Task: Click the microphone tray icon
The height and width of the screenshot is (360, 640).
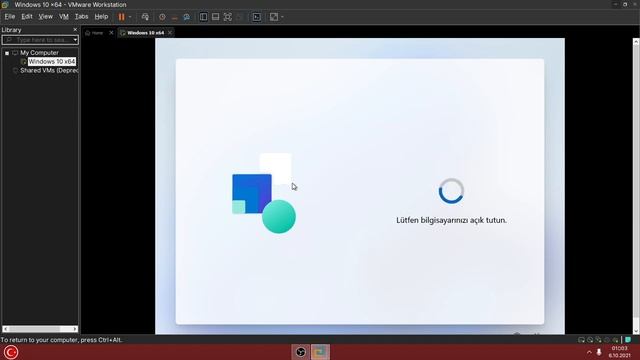Action: [x=599, y=352]
